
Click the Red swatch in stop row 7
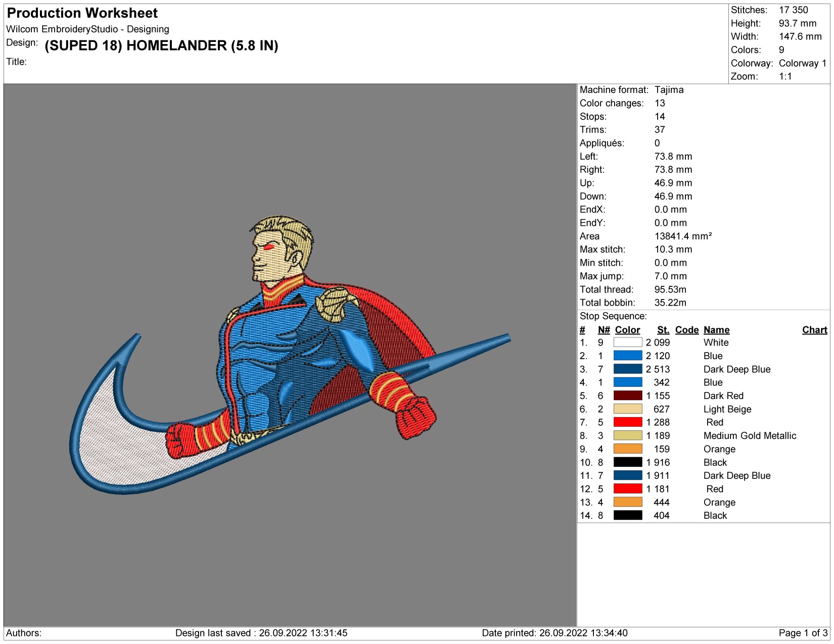tap(628, 422)
